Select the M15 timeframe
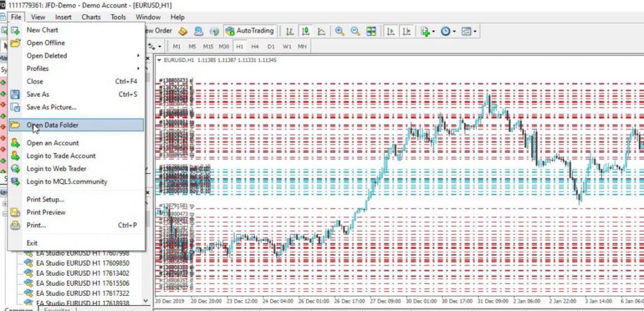The height and width of the screenshot is (311, 644). point(208,46)
